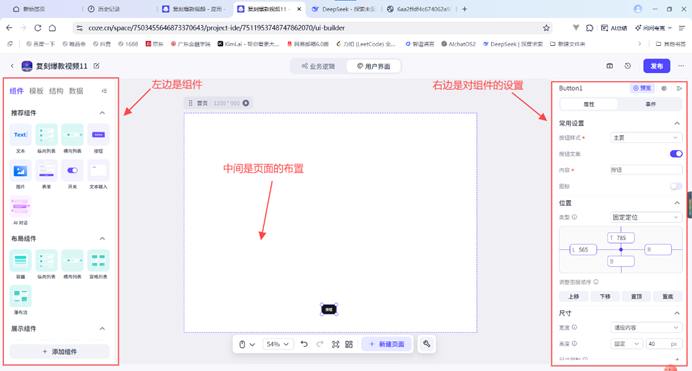Collapse the left component panel
The image size is (692, 371).
(x=104, y=91)
